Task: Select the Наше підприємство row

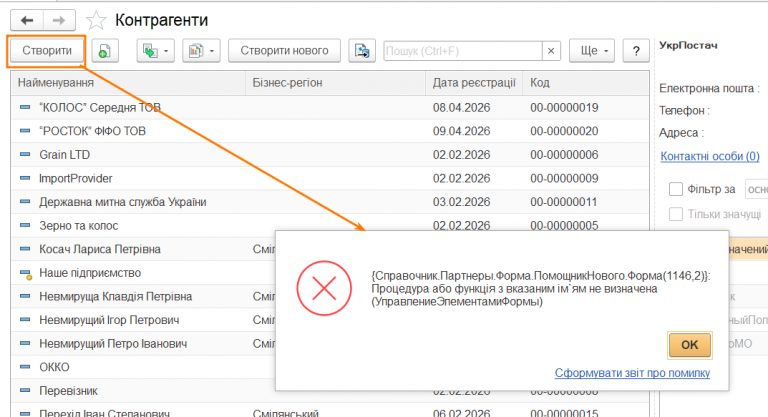Action: pos(143,273)
